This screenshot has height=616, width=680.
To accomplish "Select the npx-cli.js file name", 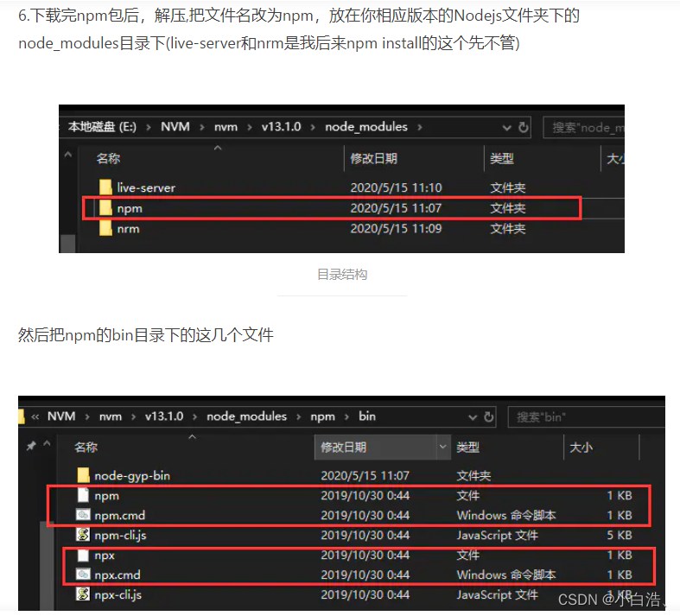I will tap(118, 594).
